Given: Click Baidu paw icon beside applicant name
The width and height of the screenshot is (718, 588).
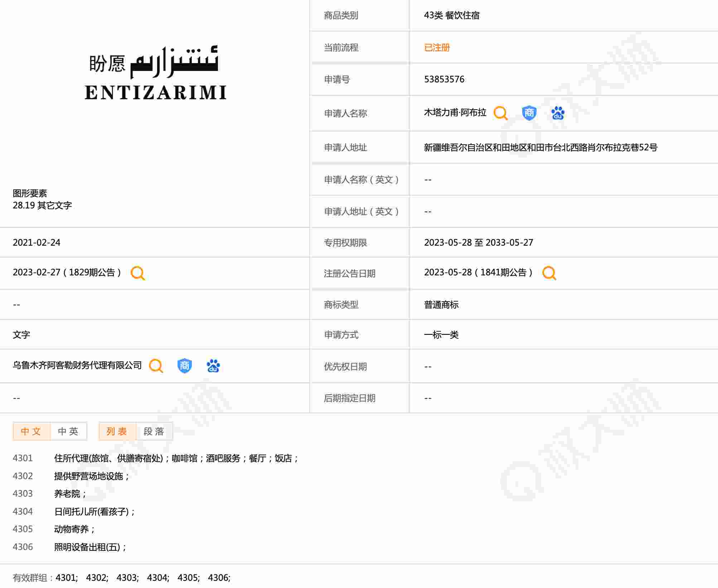Looking at the screenshot, I should pyautogui.click(x=557, y=113).
